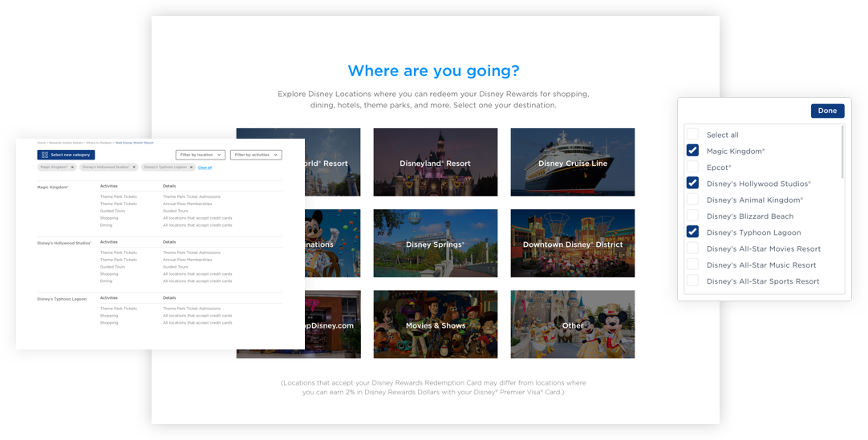Check Disney's All-Star Sports Resort checkbox
Image resolution: width=868 pixels, height=440 pixels.
tap(692, 281)
